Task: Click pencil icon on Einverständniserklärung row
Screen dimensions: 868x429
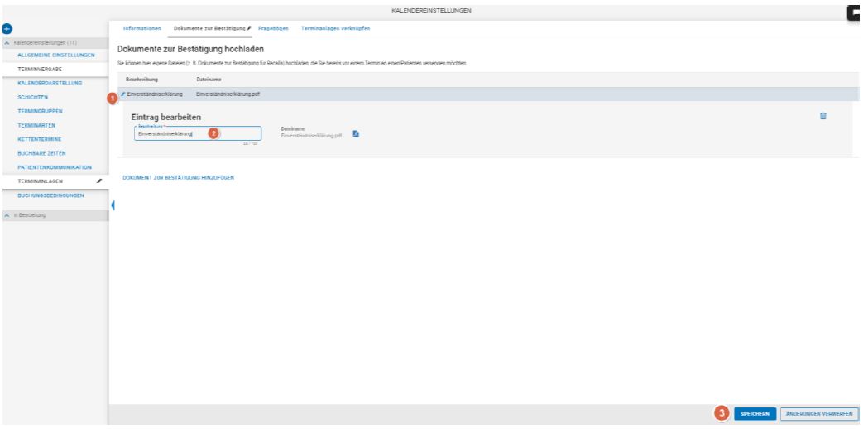Action: coord(124,95)
